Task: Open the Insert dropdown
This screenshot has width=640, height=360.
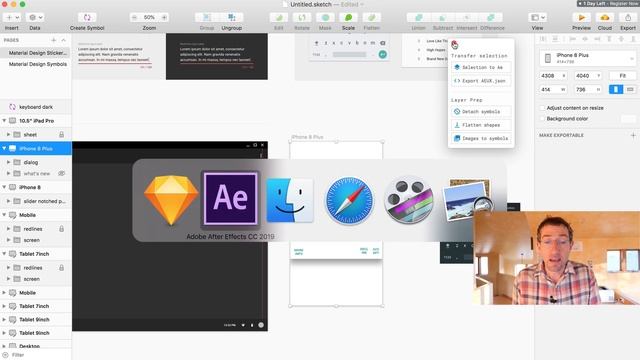Action: [x=11, y=18]
